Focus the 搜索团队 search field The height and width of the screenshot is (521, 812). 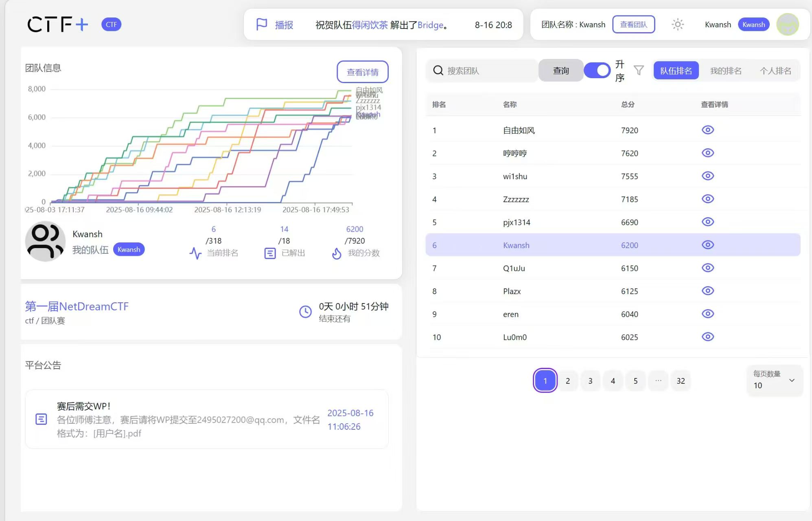tap(488, 71)
